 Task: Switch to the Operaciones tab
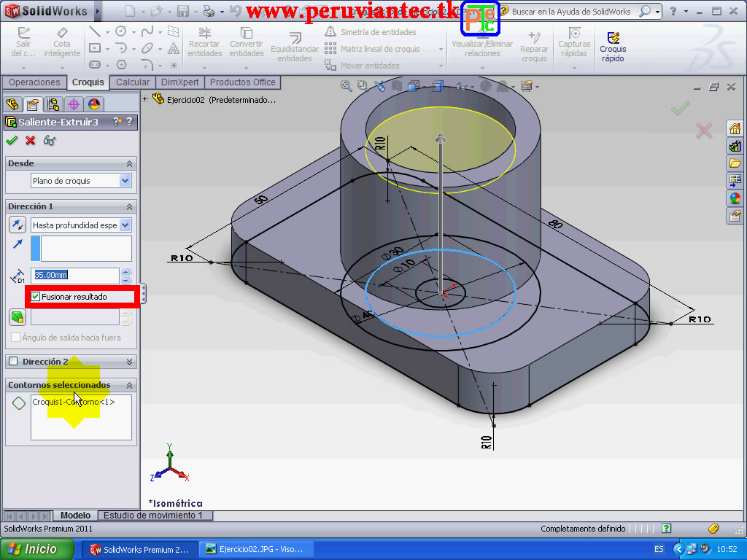tap(34, 82)
